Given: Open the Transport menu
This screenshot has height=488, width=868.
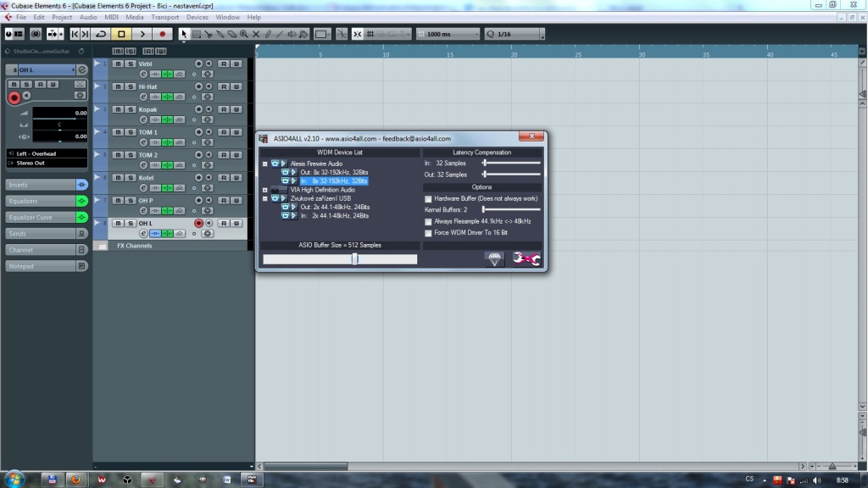Looking at the screenshot, I should [164, 17].
